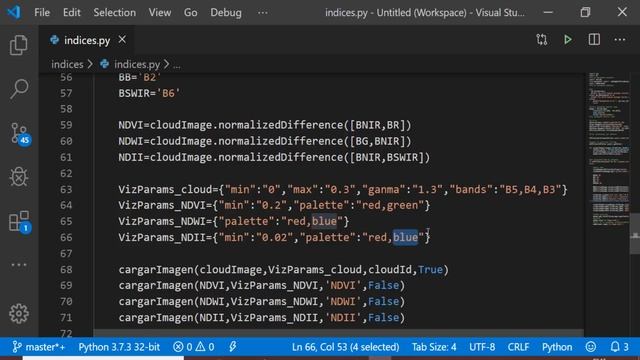This screenshot has width=640, height=360.
Task: Click VizParams_NDVI definition on line 64
Action: pyautogui.click(x=274, y=205)
